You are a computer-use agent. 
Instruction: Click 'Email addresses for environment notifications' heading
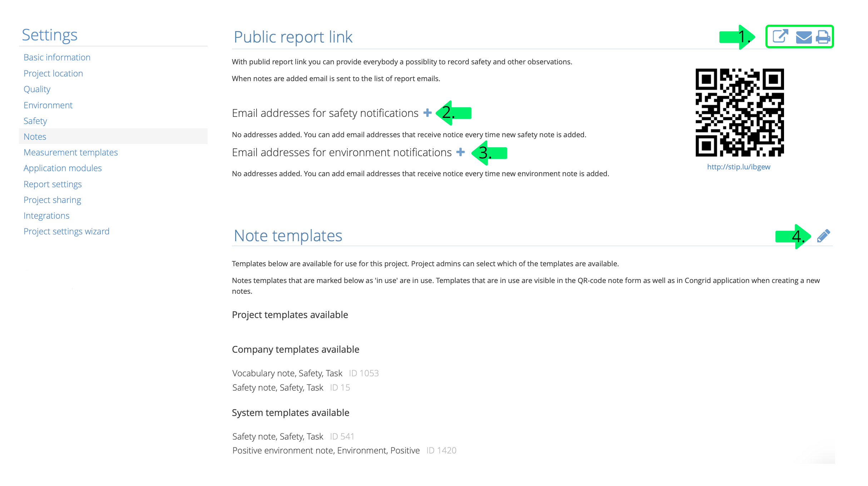point(342,152)
